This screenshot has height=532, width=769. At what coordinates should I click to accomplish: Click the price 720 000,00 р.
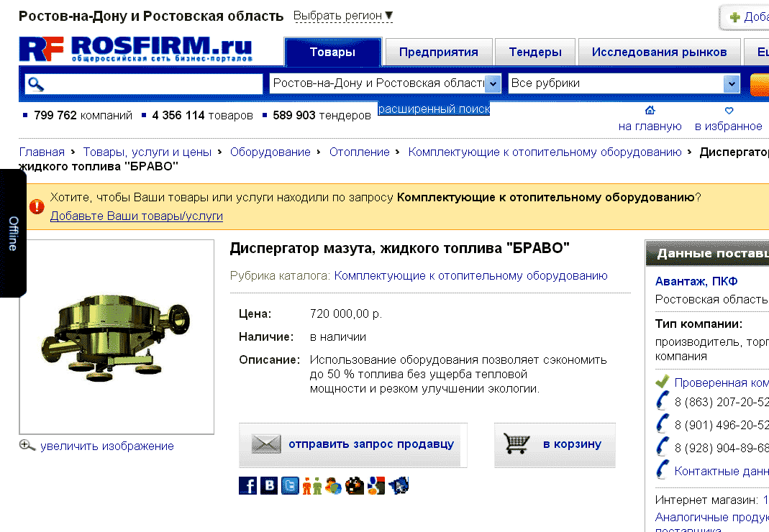(x=346, y=313)
